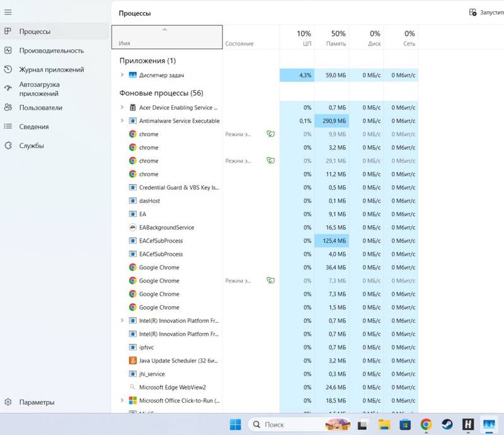Image resolution: width=504 pixels, height=435 pixels.
Task: Click efficiency leaf icon on Google Chrome 7,3 МБ row
Action: coord(271,281)
